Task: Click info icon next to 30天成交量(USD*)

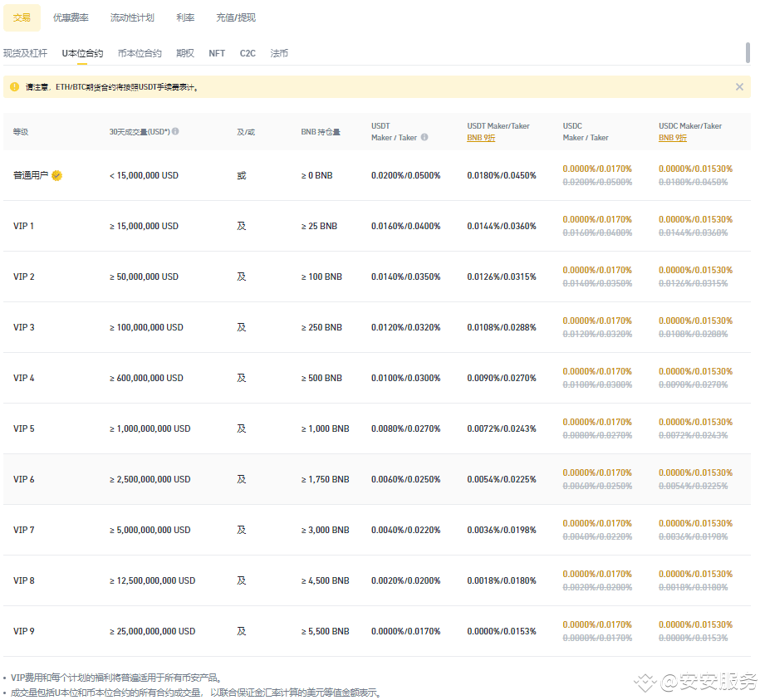Action: click(x=175, y=131)
